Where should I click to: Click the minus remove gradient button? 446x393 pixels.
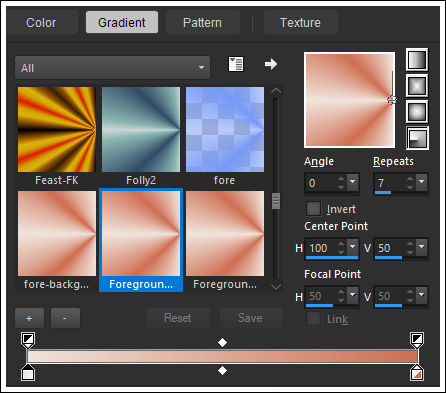(65, 318)
